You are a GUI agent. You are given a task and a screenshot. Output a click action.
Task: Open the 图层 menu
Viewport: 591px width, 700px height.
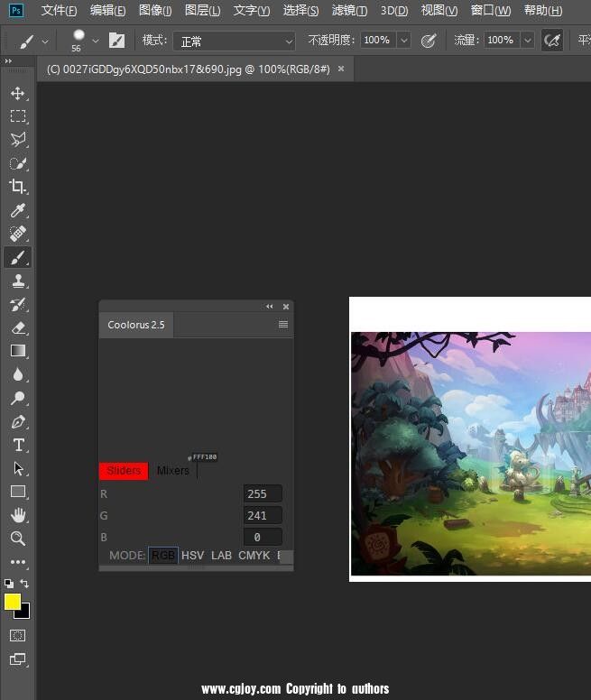coord(202,10)
